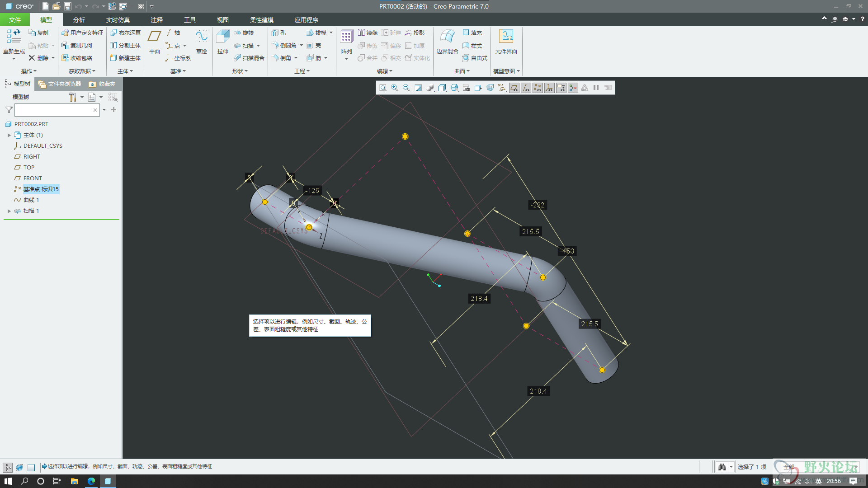Image resolution: width=868 pixels, height=488 pixels.
Task: Expand the Operations (操作) group dropdown
Action: (29, 71)
